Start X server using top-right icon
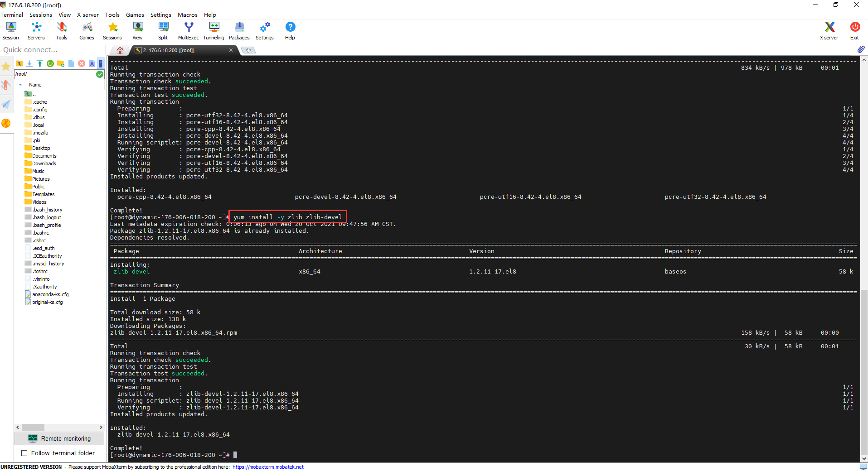 click(x=829, y=31)
